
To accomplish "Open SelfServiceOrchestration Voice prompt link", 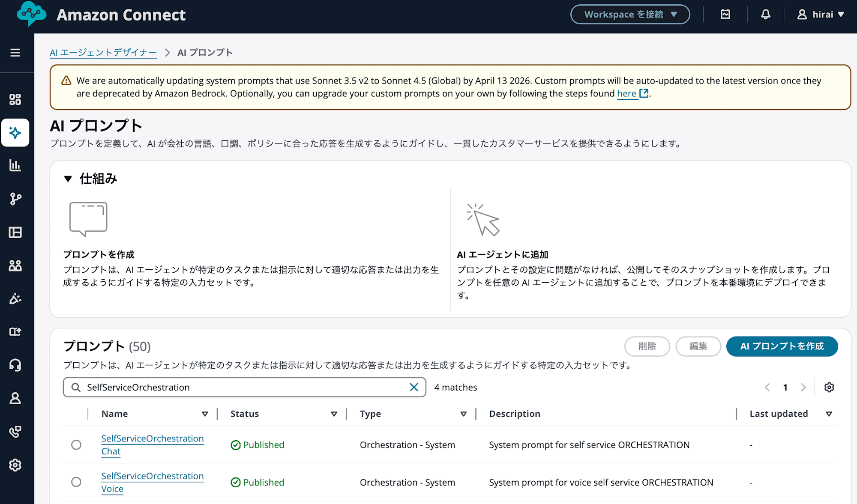I will pyautogui.click(x=153, y=482).
